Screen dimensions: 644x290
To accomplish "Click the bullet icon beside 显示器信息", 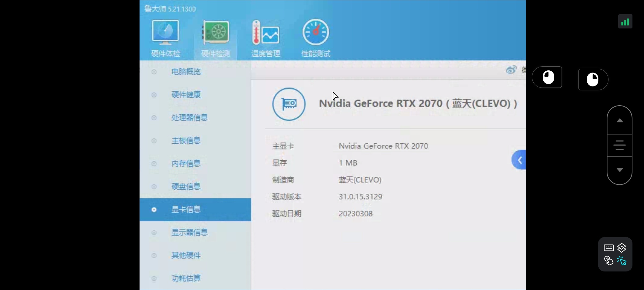I will (154, 233).
